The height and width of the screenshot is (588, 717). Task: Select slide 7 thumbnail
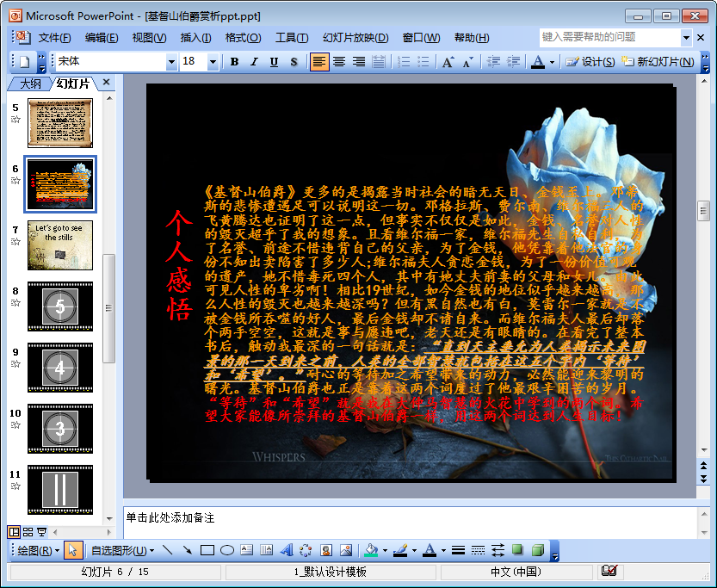[60, 245]
